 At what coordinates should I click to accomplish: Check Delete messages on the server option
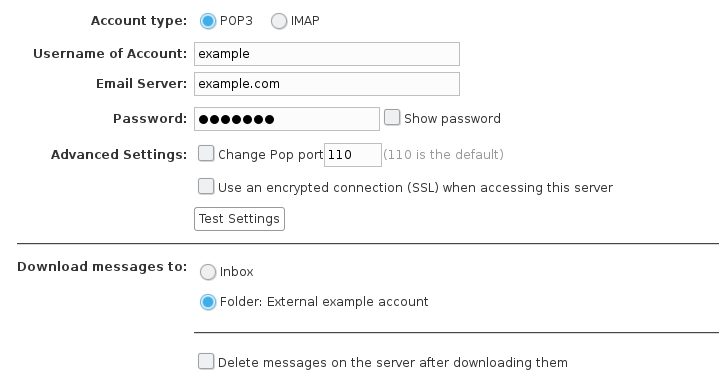[x=206, y=361]
